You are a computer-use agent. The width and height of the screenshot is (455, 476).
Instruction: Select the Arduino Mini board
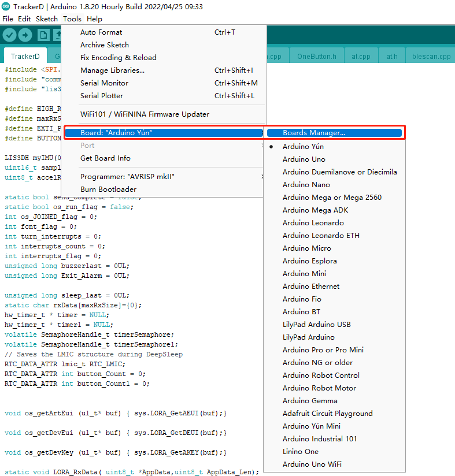click(334, 274)
